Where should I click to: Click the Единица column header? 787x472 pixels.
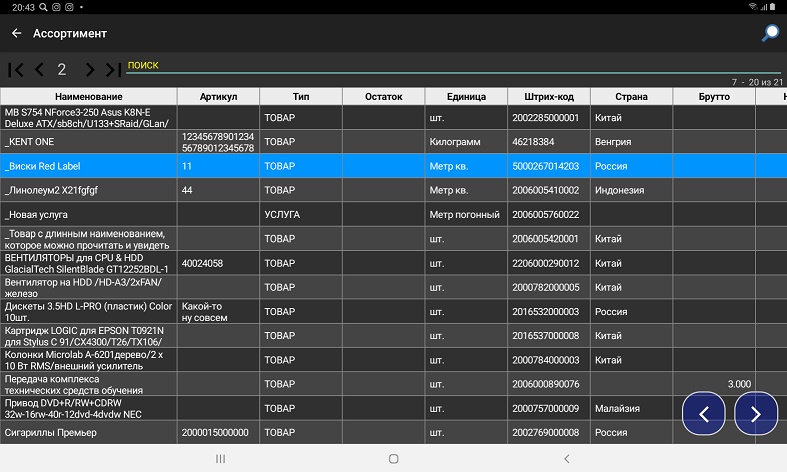pyautogui.click(x=465, y=97)
